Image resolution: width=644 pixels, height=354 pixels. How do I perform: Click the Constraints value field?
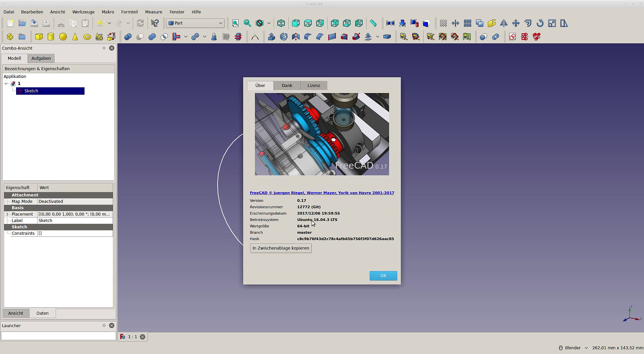pos(75,233)
